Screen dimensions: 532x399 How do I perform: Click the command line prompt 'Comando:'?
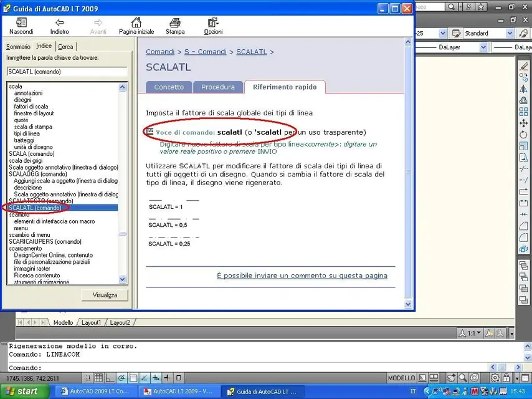25,368
